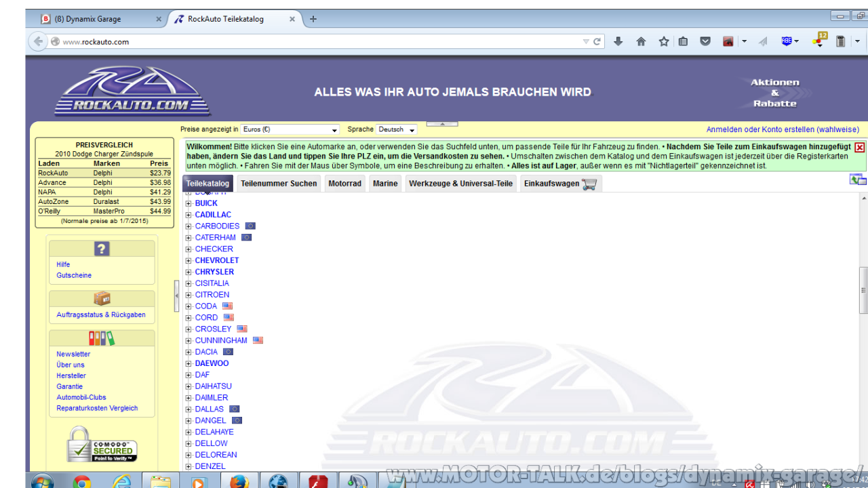Go back with the browser back arrow
Viewport: 868px width, 488px height.
[x=38, y=41]
